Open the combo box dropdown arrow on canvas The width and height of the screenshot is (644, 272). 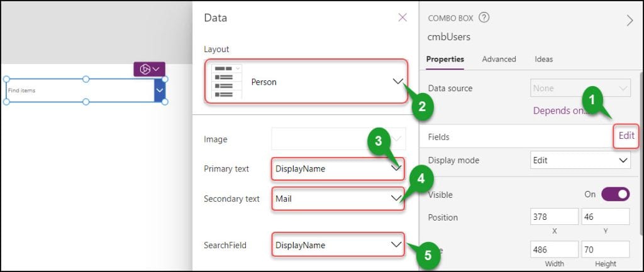pyautogui.click(x=160, y=90)
